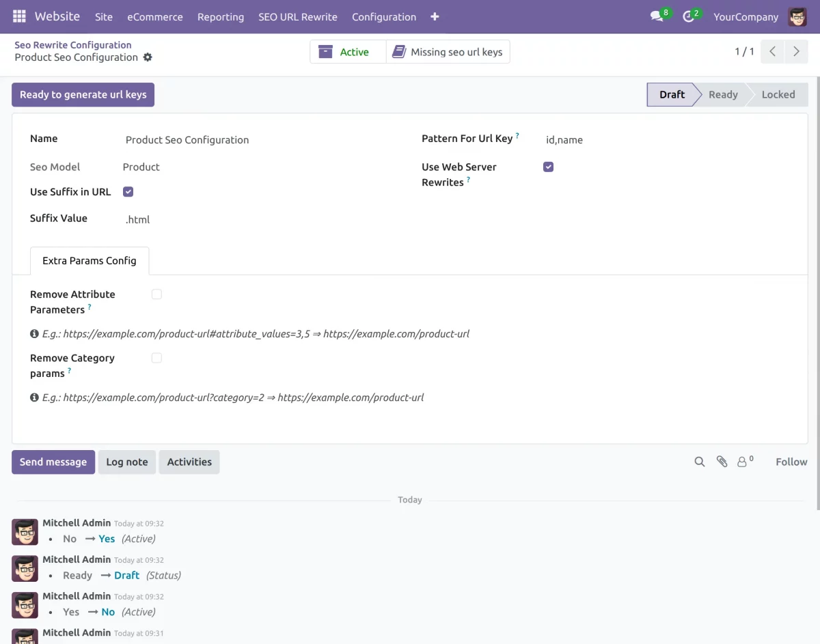Disable the Use Suffix in URL checkbox
The width and height of the screenshot is (820, 644).
[128, 191]
